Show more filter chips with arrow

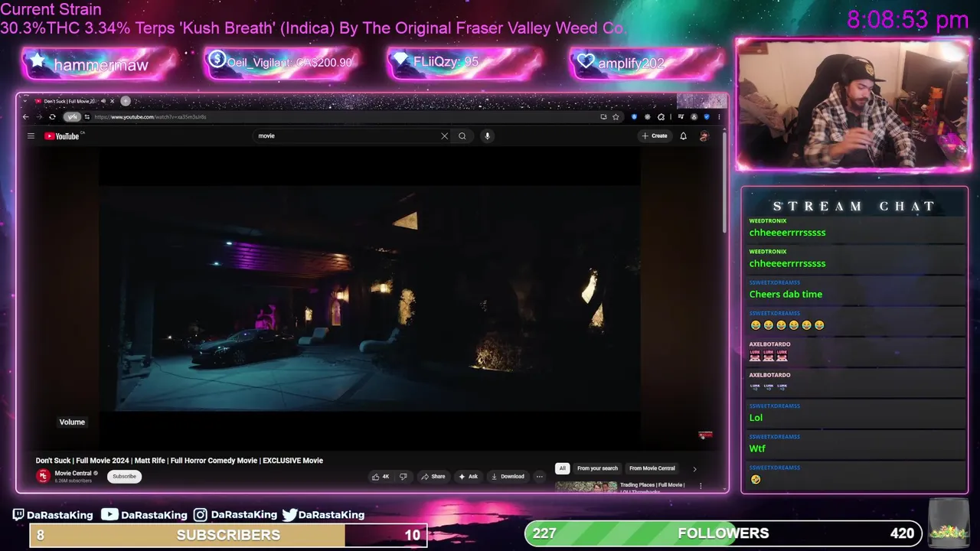[694, 468]
